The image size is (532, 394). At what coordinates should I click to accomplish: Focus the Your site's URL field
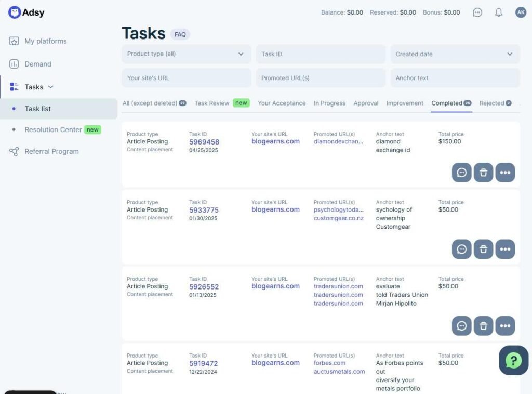[187, 78]
